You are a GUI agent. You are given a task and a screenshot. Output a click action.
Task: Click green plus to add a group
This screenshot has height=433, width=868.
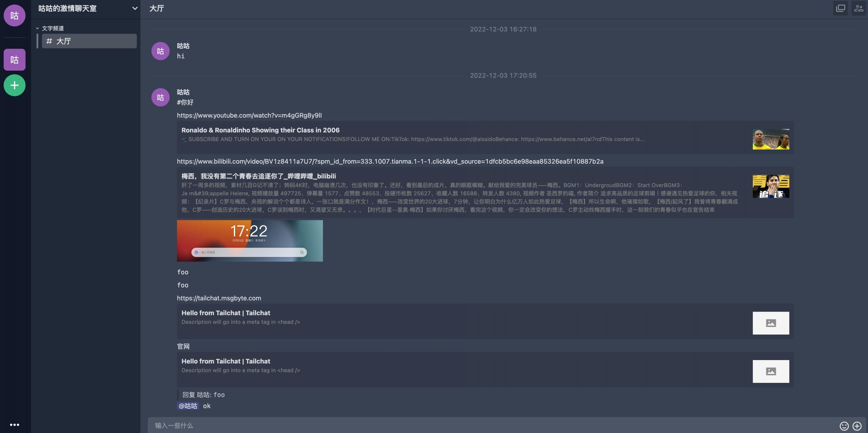click(15, 85)
